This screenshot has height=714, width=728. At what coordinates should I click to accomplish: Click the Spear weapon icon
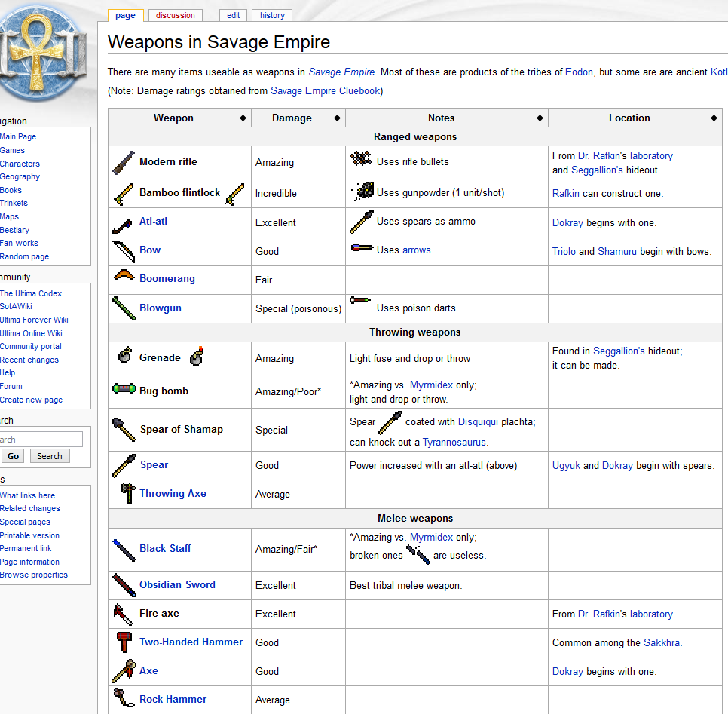pyautogui.click(x=124, y=465)
